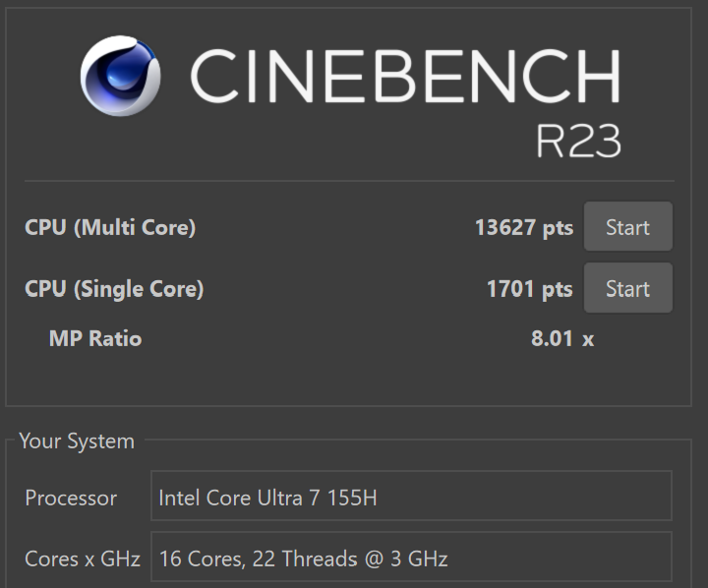Click the Cores x GHz value field
Screen dimensions: 708x588
pyautogui.click(x=411, y=559)
